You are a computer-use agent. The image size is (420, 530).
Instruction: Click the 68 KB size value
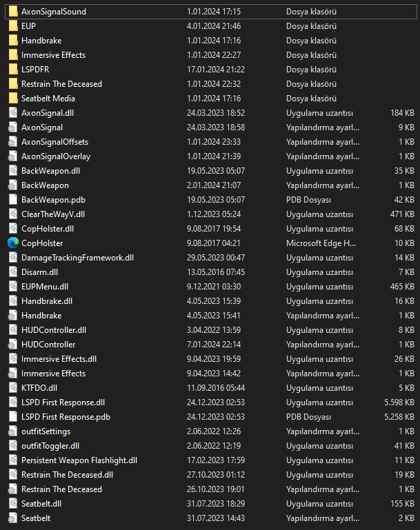pos(404,229)
